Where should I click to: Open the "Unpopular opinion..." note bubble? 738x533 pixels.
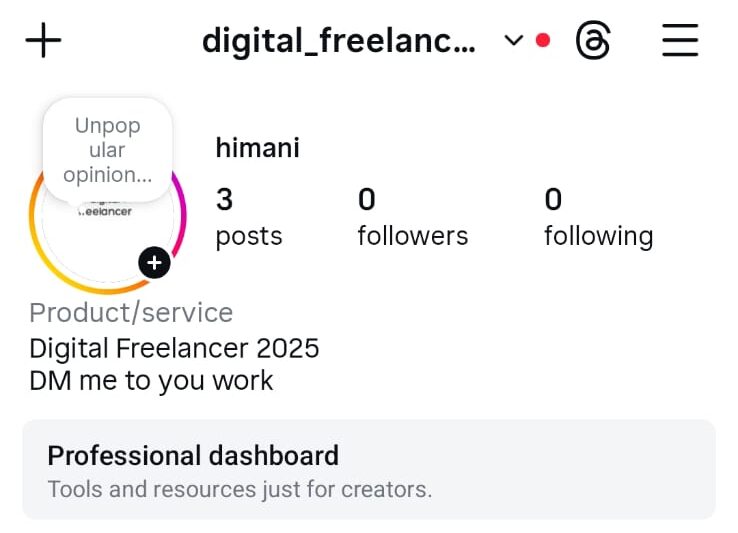tap(107, 150)
